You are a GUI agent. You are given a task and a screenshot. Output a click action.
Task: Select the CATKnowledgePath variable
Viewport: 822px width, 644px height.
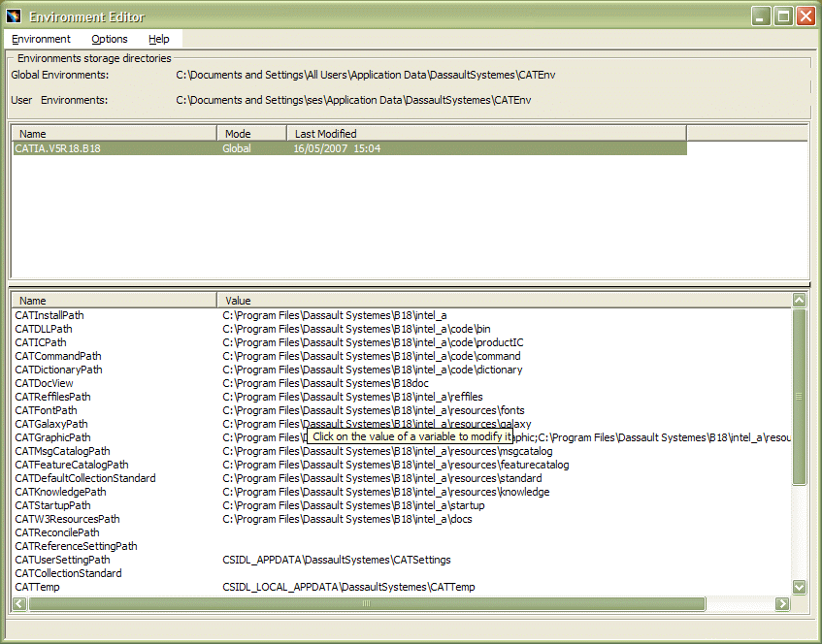pos(60,492)
